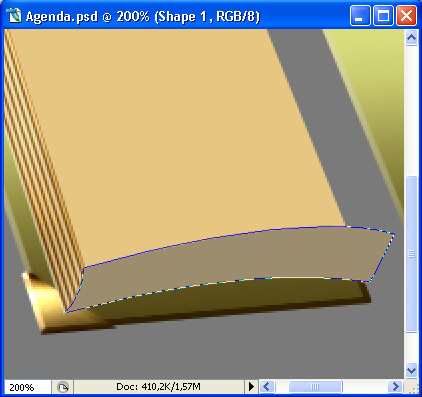
Task: Click horizontal scrollbar track left of thumb
Action: 281,387
